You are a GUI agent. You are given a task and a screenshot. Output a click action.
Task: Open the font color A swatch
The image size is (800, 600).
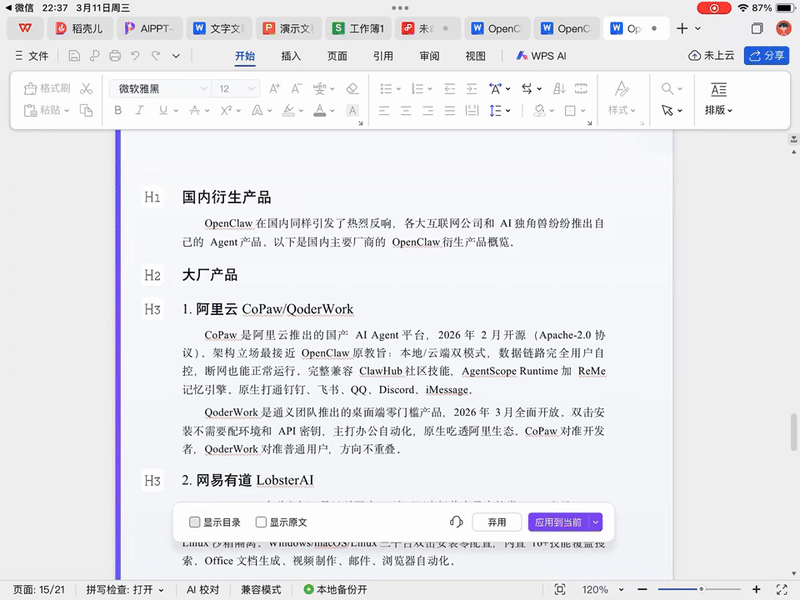click(x=320, y=110)
